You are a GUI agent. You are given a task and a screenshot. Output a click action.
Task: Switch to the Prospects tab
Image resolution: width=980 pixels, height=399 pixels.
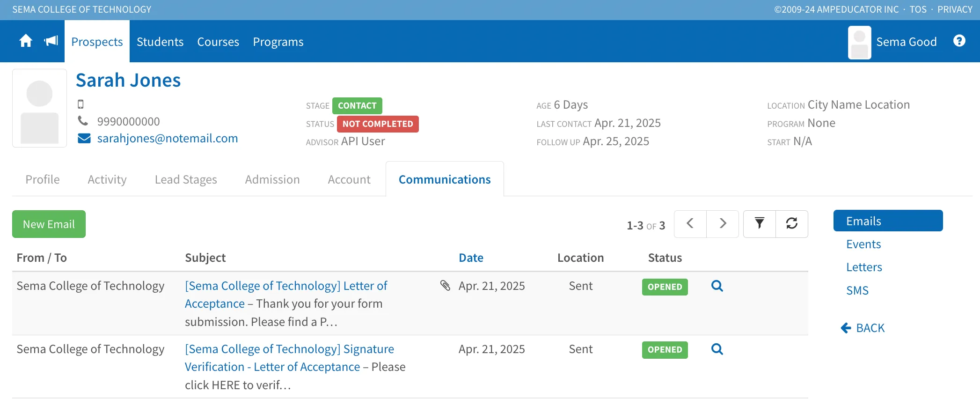point(97,42)
